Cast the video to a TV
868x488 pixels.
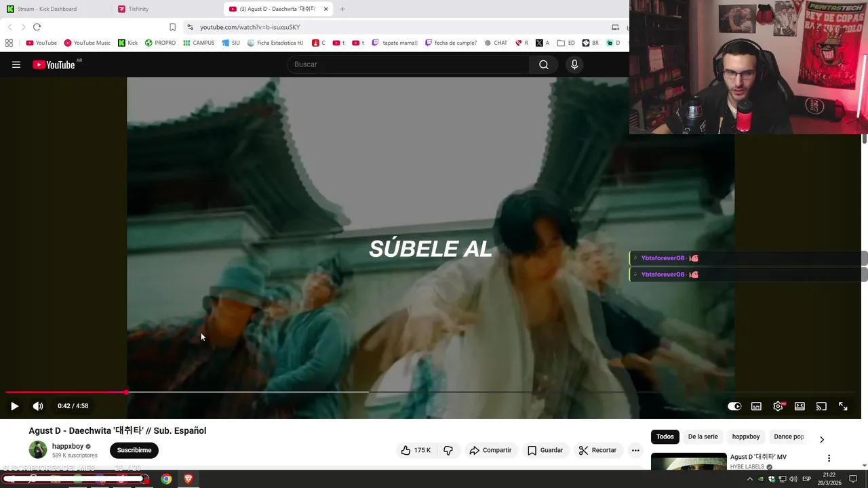click(821, 406)
